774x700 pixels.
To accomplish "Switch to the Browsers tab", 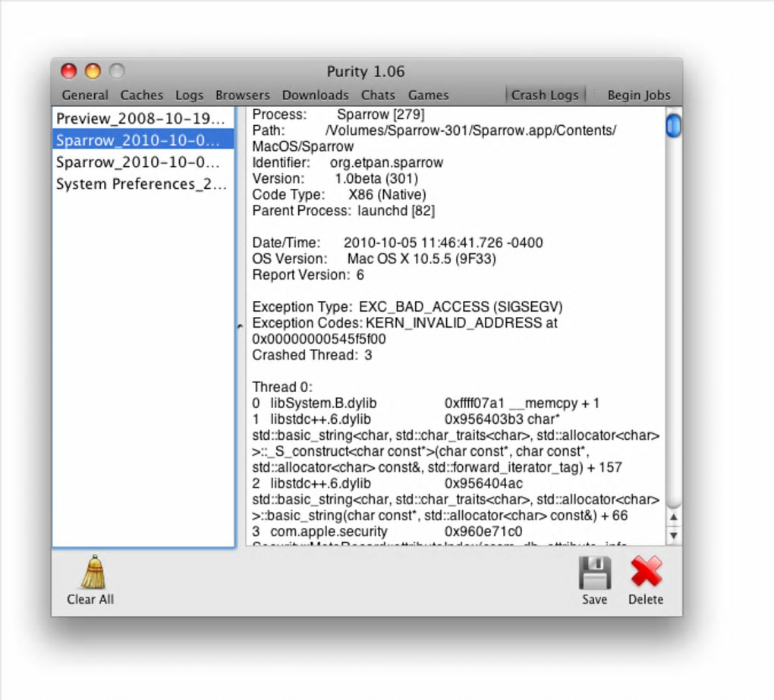I will [242, 95].
